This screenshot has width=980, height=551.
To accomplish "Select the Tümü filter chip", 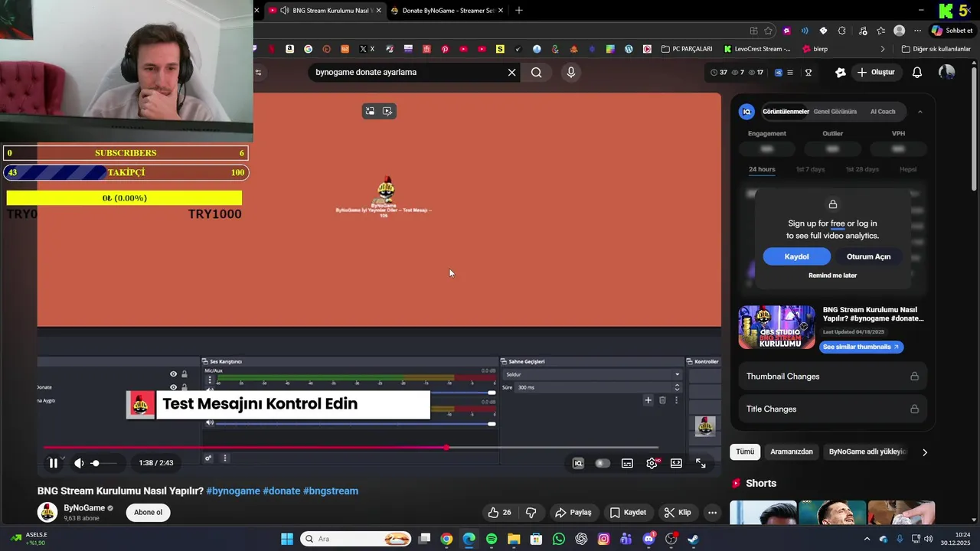I will 745,452.
